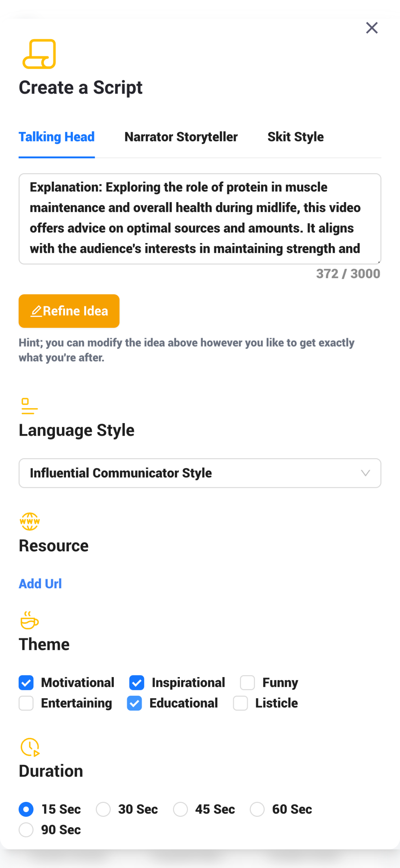
Task: Disable the Educational theme
Action: click(x=134, y=703)
